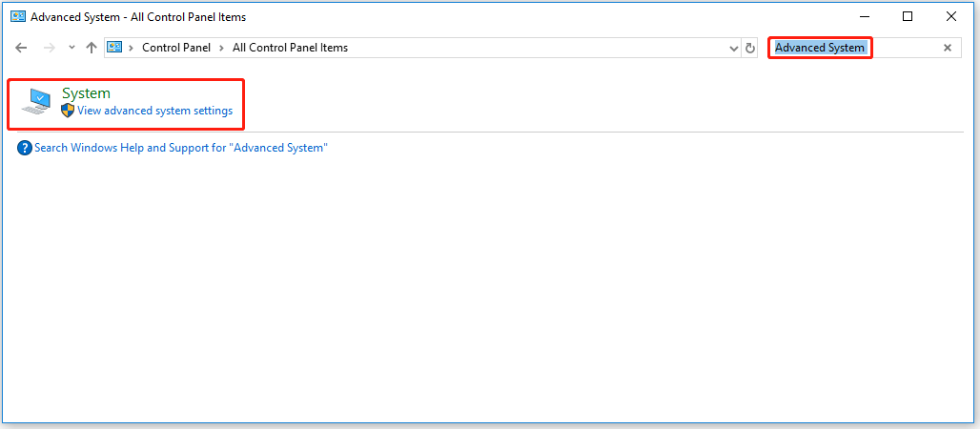
Task: Open the System heading link
Action: click(x=86, y=93)
